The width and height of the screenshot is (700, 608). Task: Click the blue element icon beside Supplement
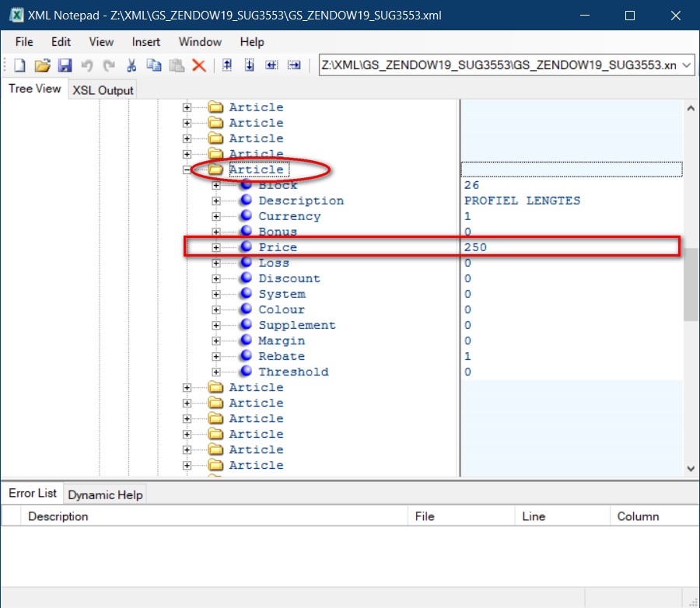[x=246, y=324]
